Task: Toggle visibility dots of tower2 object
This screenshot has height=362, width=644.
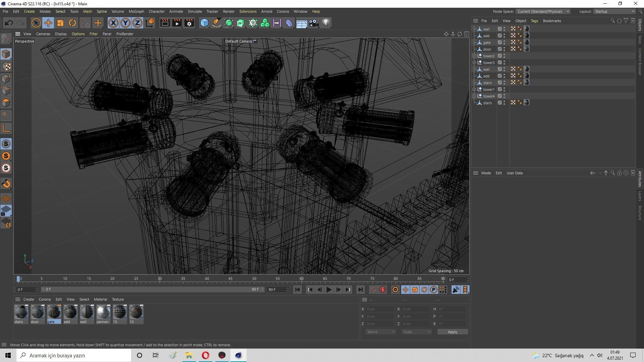Action: pyautogui.click(x=504, y=56)
